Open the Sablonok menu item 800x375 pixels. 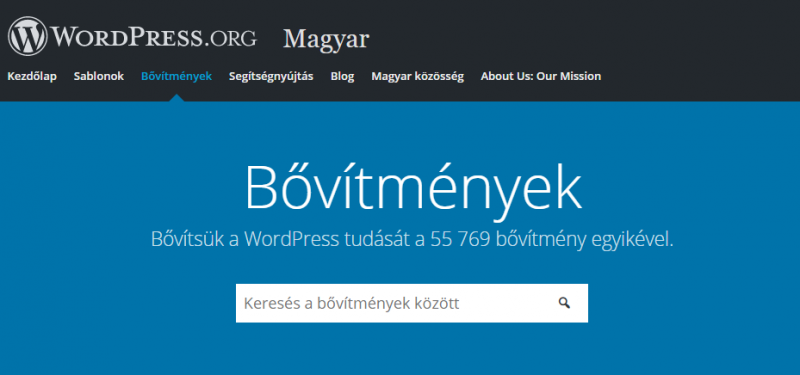pos(99,77)
